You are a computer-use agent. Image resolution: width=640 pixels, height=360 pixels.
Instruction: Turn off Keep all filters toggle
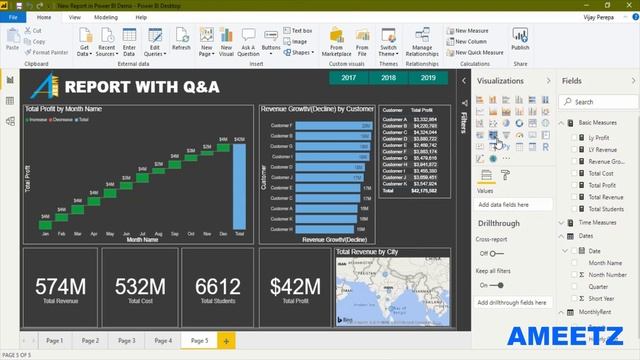point(496,285)
